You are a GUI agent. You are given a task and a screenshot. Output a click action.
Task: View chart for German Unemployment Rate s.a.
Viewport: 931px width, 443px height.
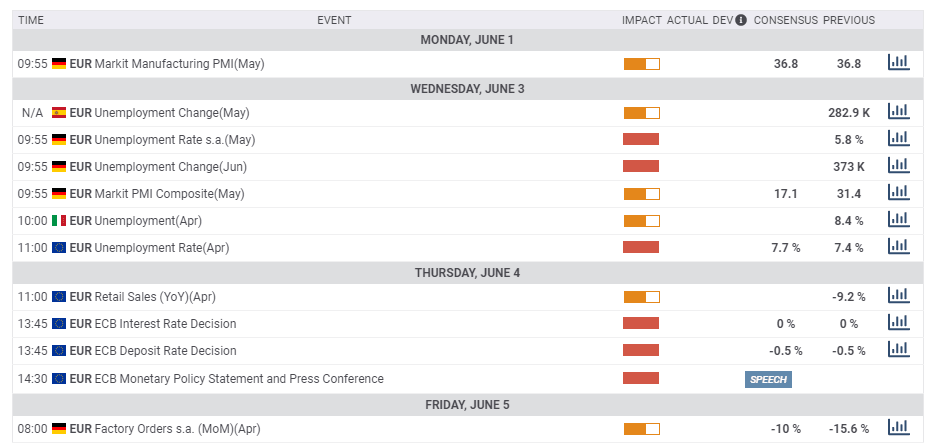[898, 139]
